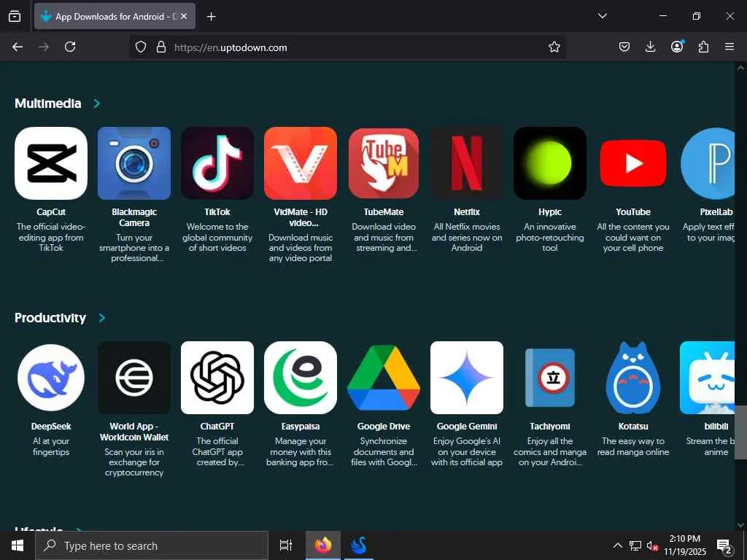The height and width of the screenshot is (560, 747).
Task: Click the page vertical scrollbar thumb
Action: point(740,432)
